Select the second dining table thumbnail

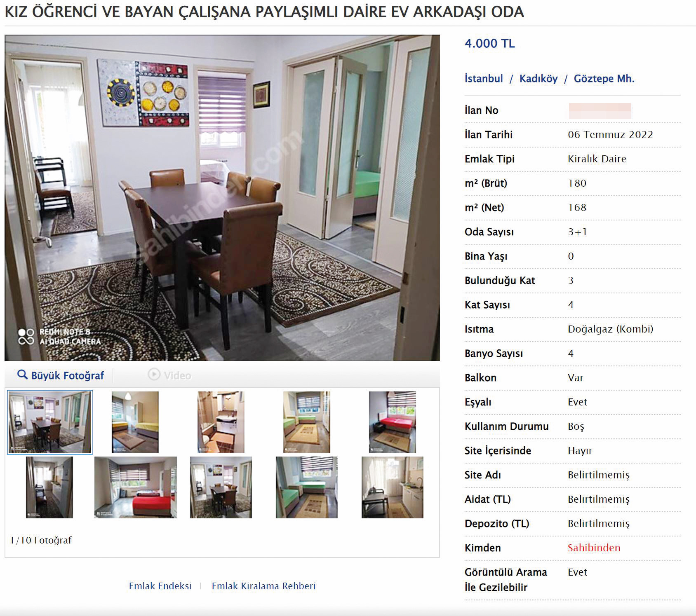point(221,487)
